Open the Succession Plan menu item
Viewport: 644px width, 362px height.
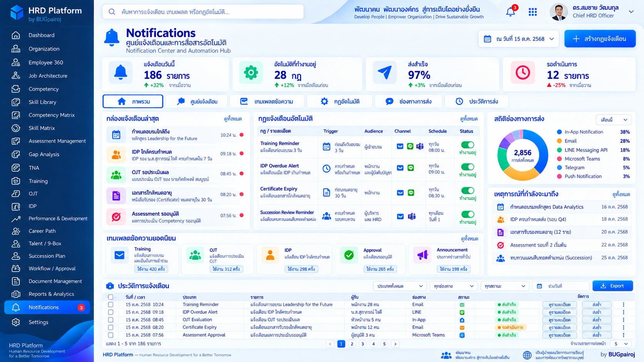coord(47,256)
